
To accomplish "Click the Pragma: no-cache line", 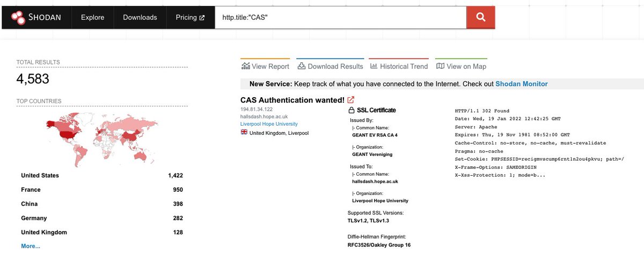I will point(478,151).
